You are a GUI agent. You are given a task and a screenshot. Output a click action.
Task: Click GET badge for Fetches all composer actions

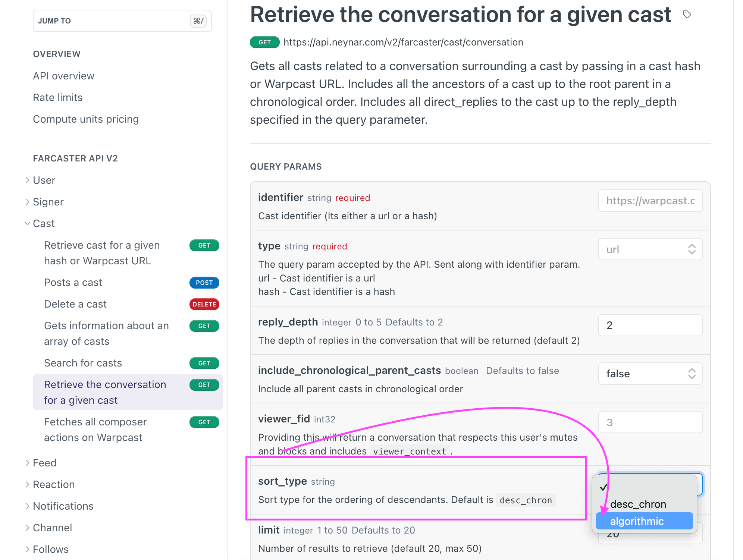[x=204, y=422]
